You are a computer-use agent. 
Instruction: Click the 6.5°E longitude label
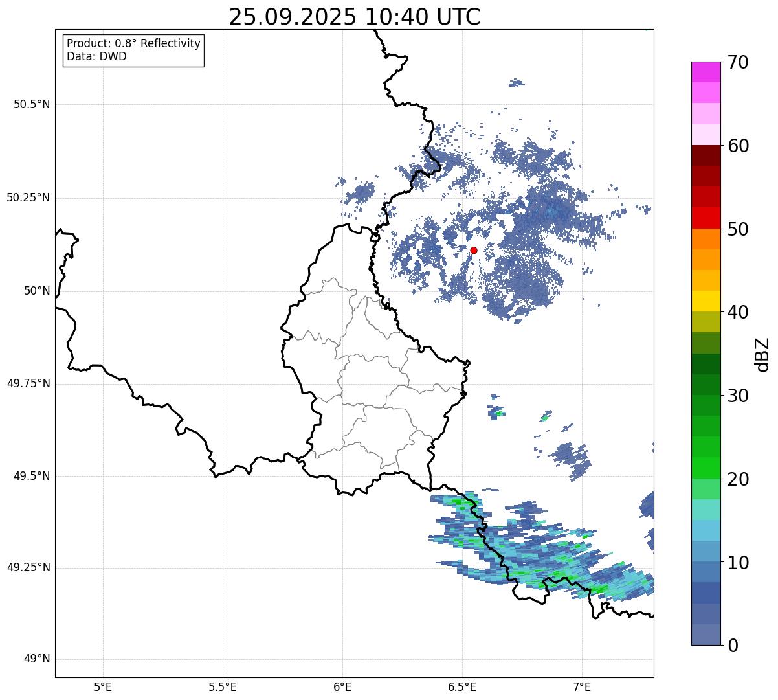coord(462,686)
